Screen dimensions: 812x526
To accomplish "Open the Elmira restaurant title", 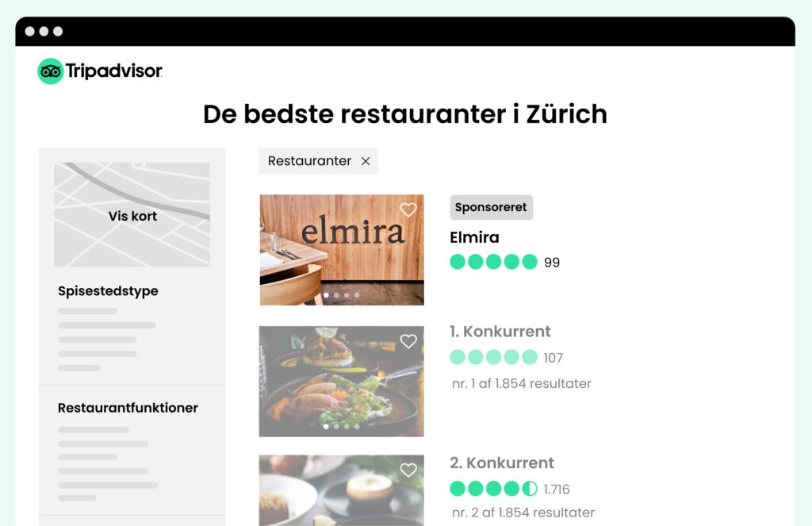I will (x=474, y=237).
